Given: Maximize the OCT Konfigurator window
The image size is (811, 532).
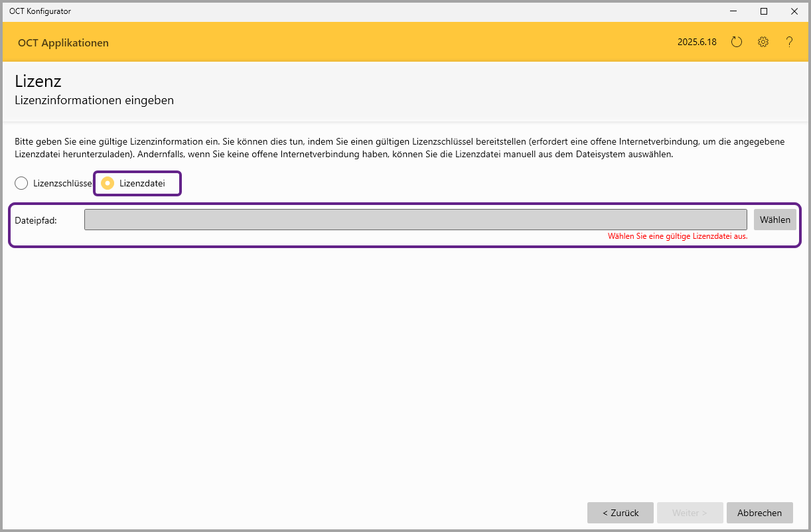Looking at the screenshot, I should pos(764,11).
